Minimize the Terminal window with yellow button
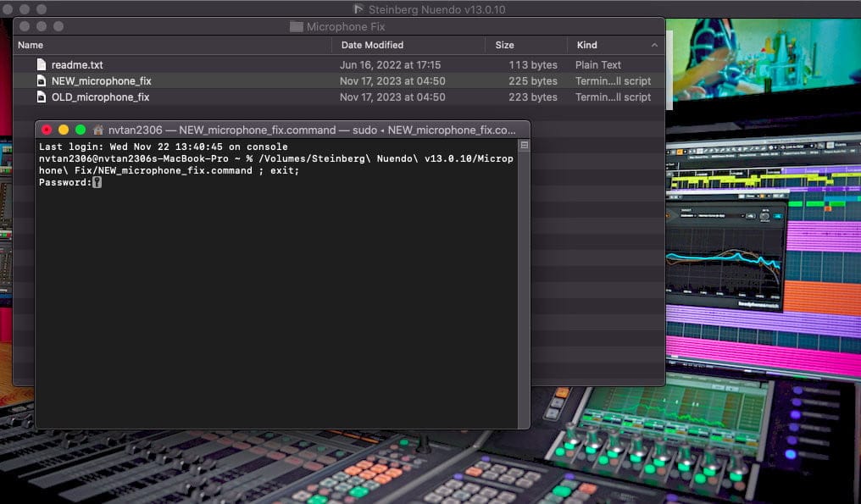This screenshot has height=504, width=861. 64,130
